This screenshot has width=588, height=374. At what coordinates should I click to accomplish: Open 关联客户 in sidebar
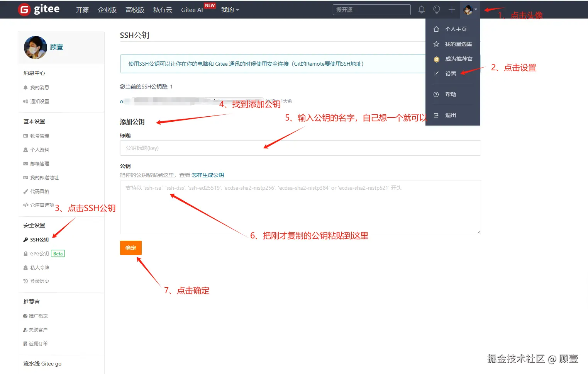click(x=38, y=330)
